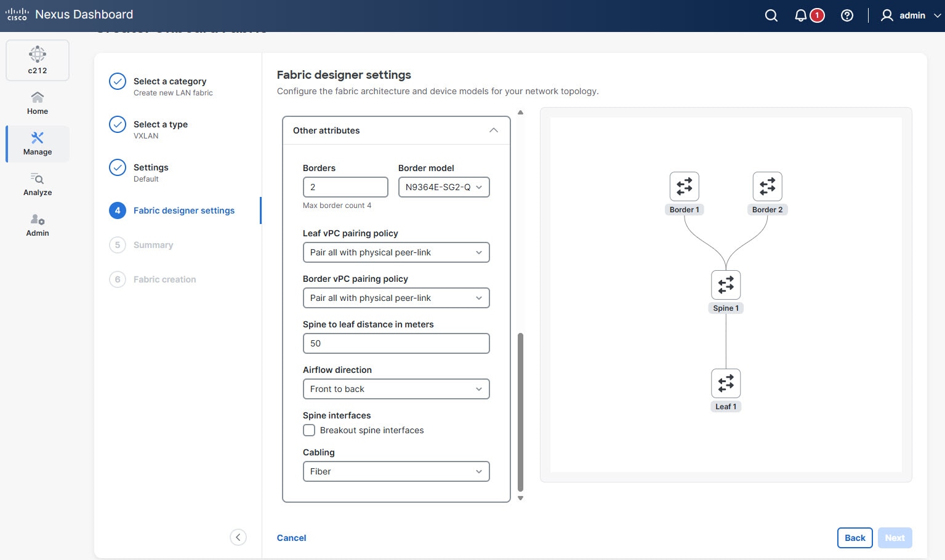
Task: Click the Spine 1 switch icon
Action: tap(726, 285)
